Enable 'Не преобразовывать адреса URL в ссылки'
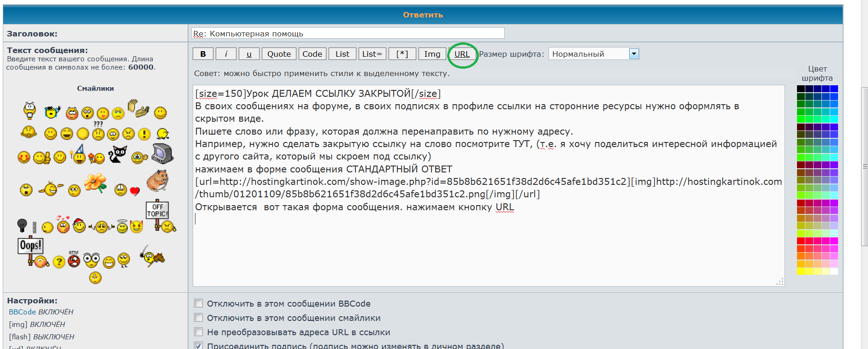868x349 pixels. click(x=199, y=332)
